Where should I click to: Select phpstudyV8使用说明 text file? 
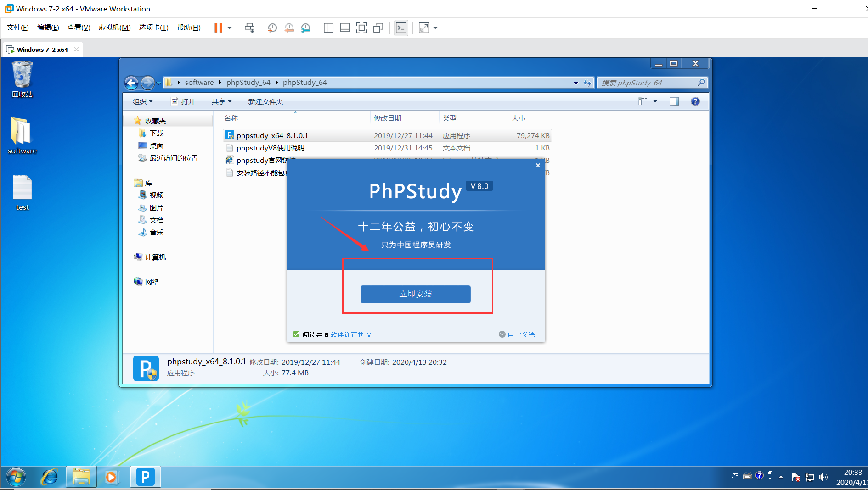pos(387,148)
